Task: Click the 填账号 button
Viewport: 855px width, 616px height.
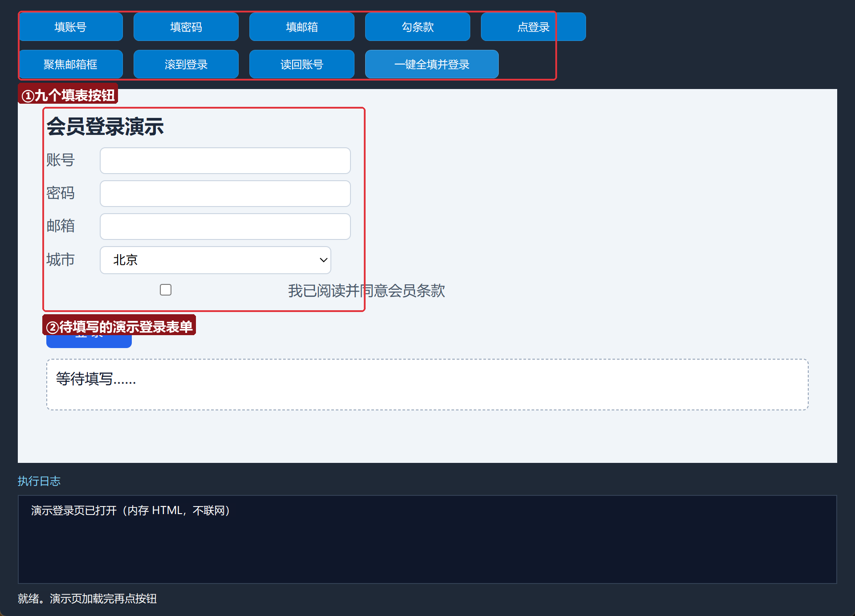Action: [x=70, y=27]
